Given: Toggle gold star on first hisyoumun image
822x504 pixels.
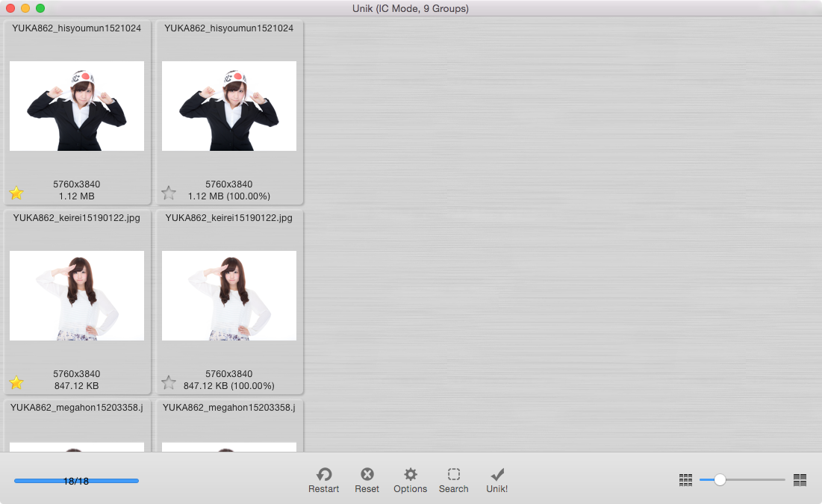Looking at the screenshot, I should tap(16, 193).
